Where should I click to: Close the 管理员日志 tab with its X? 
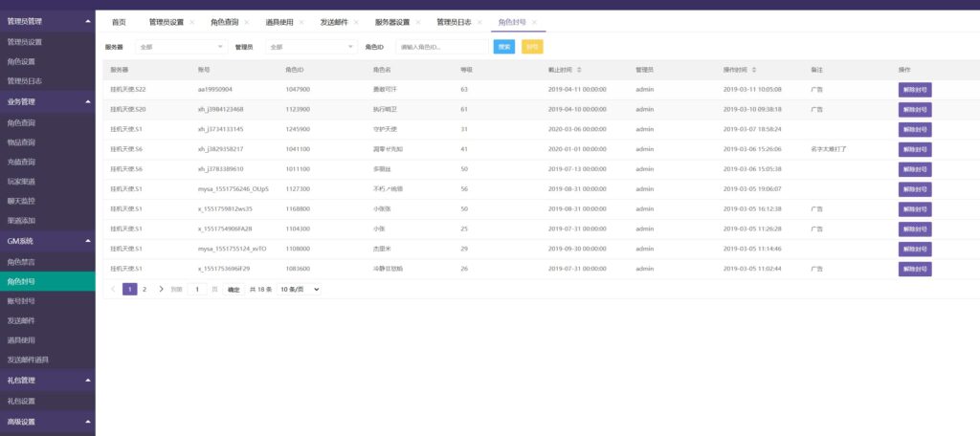coord(479,22)
